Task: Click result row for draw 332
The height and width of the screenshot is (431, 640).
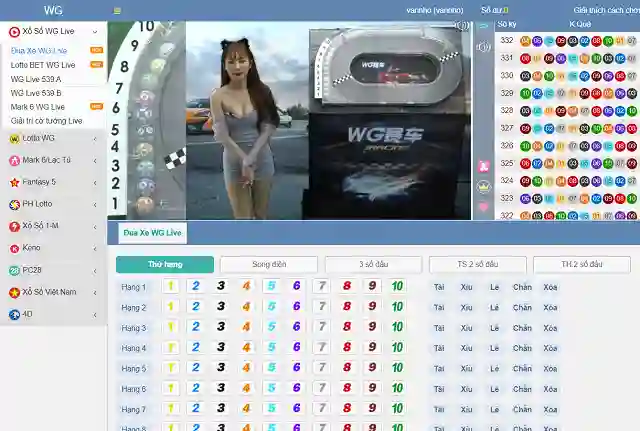Action: 568,40
